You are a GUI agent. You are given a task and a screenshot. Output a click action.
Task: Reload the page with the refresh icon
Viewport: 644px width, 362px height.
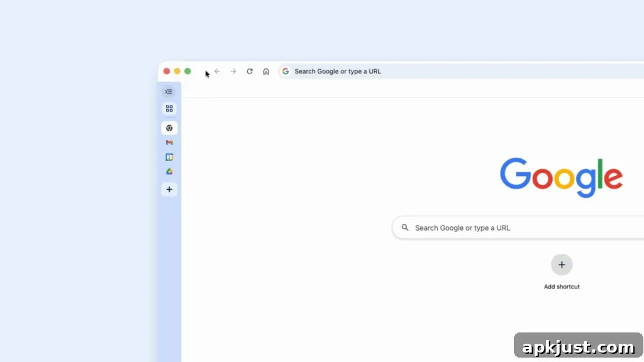pos(250,72)
